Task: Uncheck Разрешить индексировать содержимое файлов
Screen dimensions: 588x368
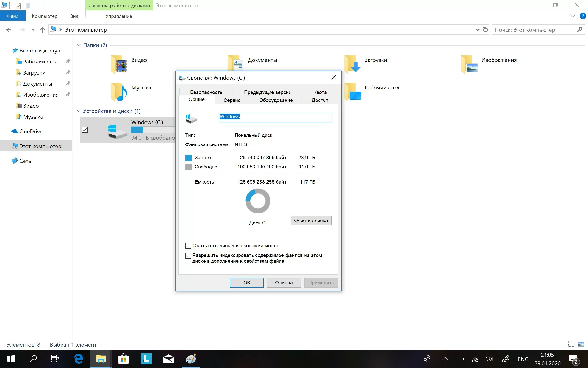Action: click(x=188, y=256)
